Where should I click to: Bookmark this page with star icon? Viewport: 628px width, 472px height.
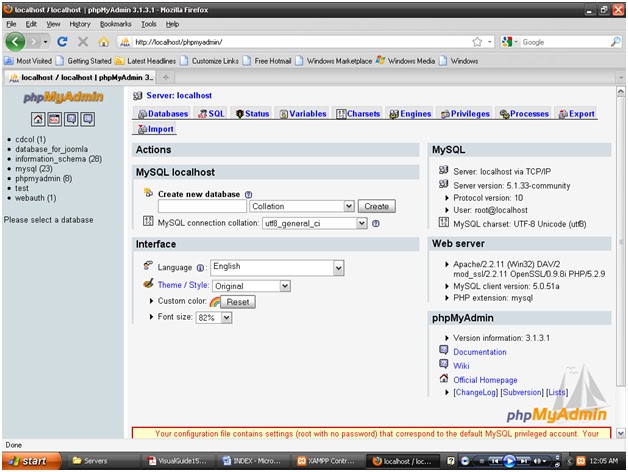pyautogui.click(x=477, y=42)
